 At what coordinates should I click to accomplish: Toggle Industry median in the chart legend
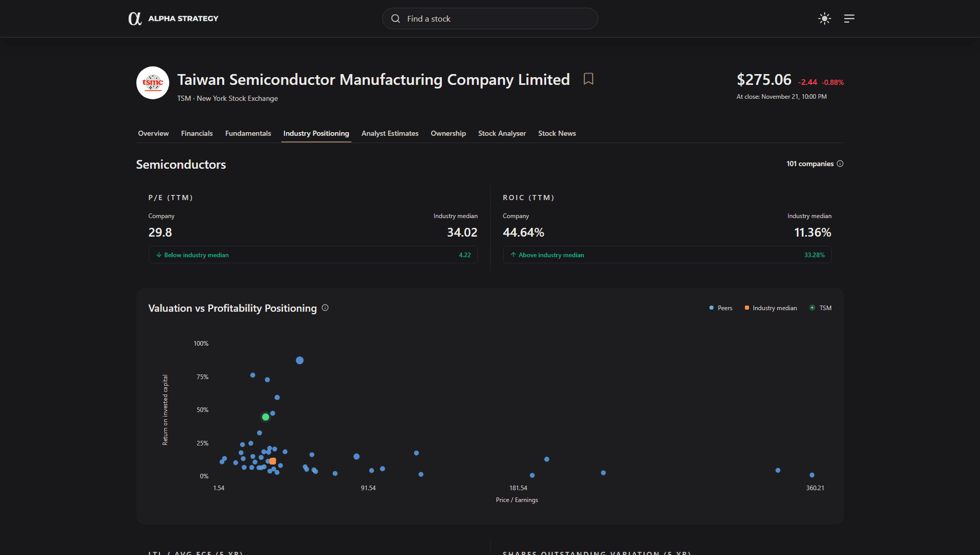(770, 308)
